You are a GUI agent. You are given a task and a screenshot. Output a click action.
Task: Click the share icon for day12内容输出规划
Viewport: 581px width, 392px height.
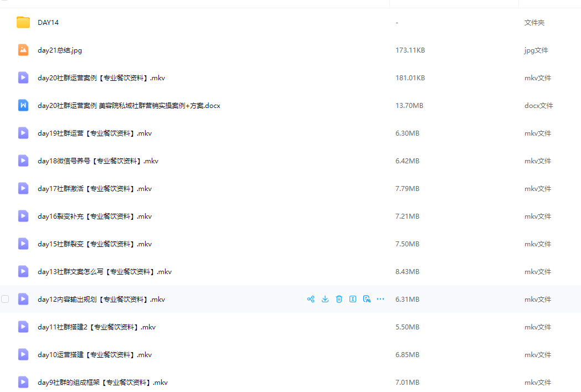click(311, 299)
